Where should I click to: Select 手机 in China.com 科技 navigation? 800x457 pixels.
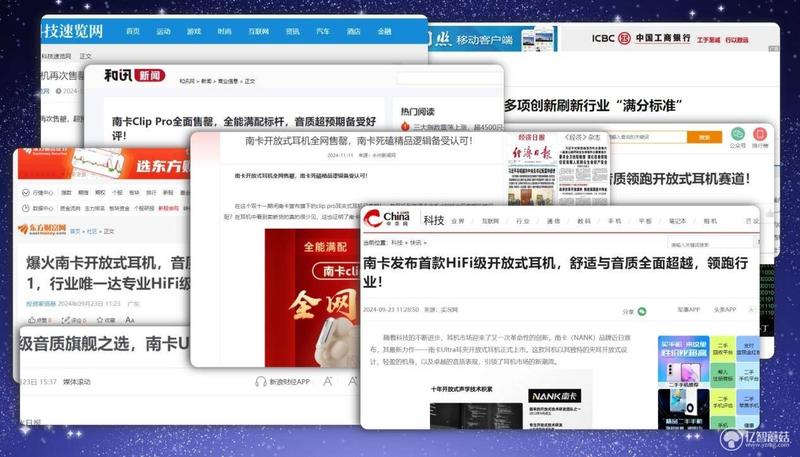point(614,221)
